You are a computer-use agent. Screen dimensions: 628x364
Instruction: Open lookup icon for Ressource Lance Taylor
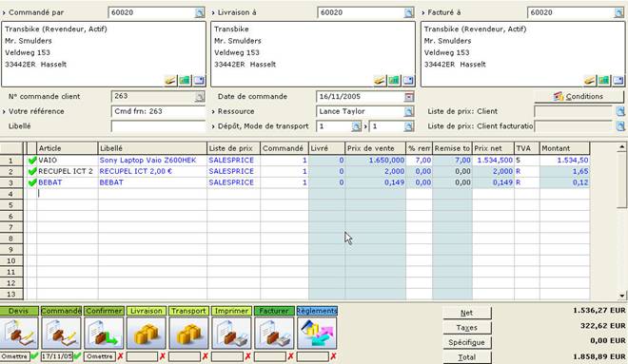point(408,111)
